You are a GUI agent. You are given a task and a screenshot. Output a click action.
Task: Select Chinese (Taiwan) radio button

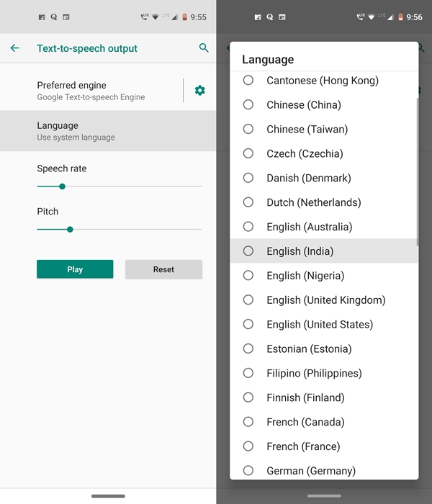[x=248, y=129]
